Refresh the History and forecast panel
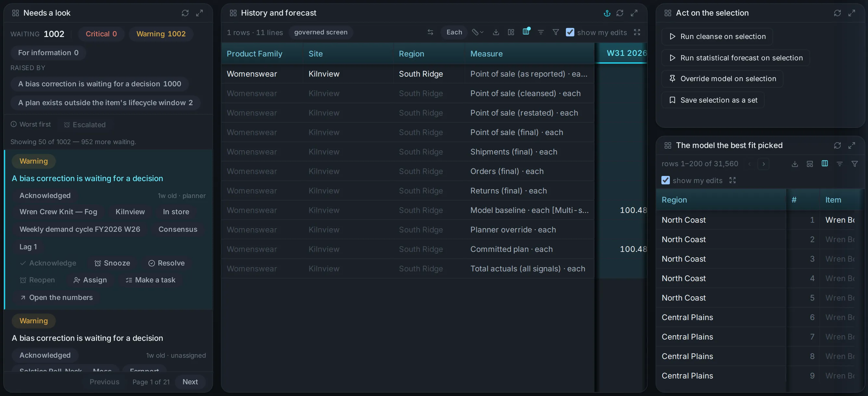 click(620, 13)
